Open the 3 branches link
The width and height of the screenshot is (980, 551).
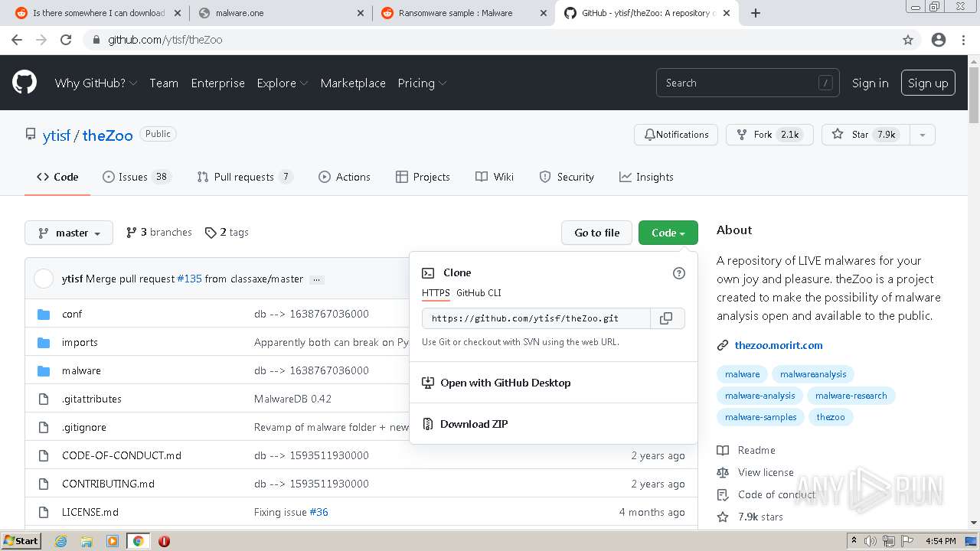coord(158,233)
